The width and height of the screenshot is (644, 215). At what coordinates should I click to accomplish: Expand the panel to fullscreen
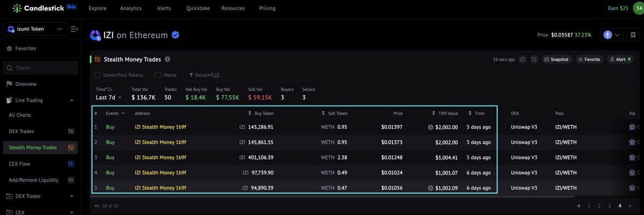[x=534, y=59]
